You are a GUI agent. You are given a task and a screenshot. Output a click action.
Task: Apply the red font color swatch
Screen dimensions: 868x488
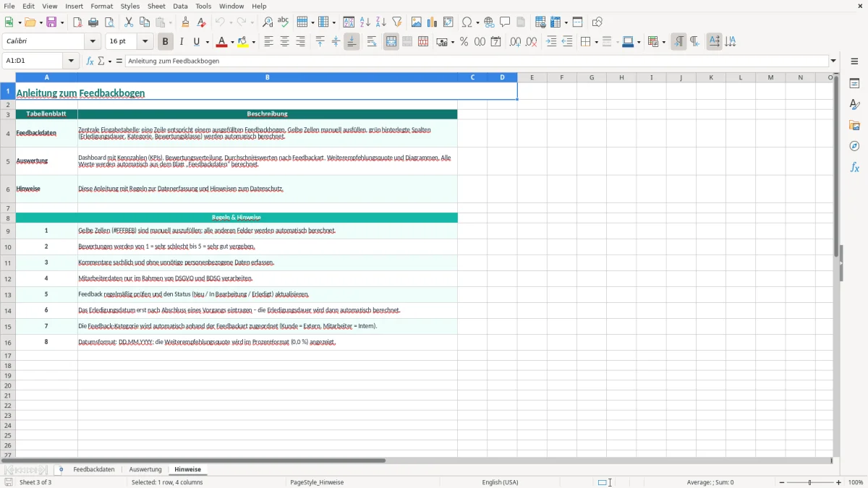coord(221,42)
